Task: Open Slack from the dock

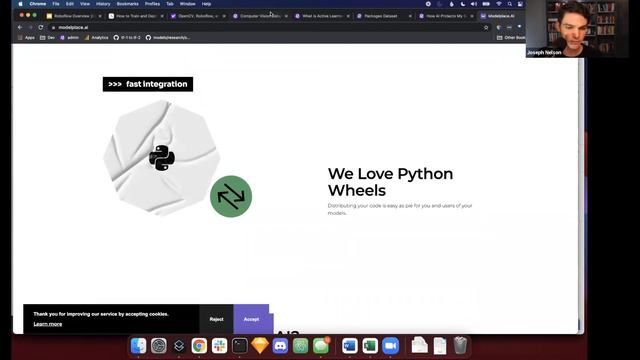Action: [x=220, y=346]
